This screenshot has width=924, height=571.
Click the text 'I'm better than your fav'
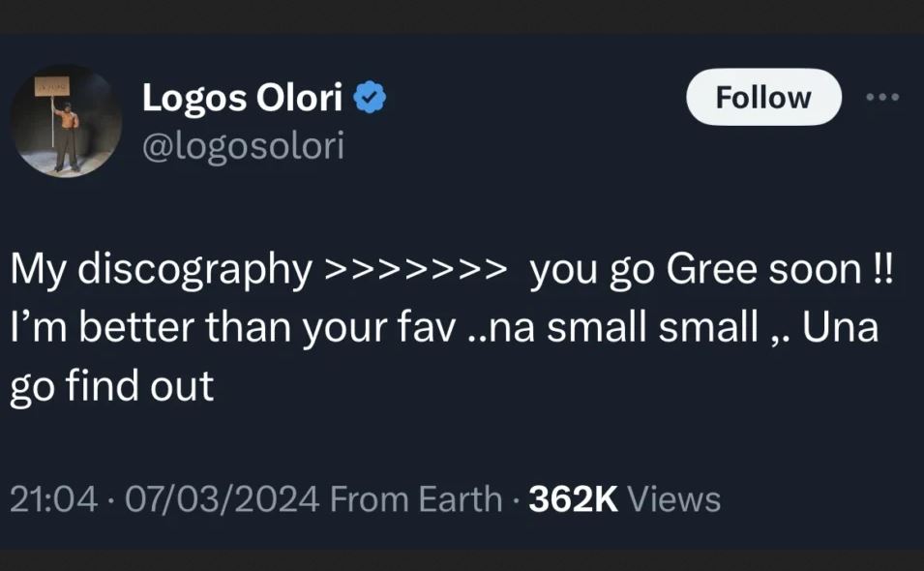pyautogui.click(x=232, y=328)
